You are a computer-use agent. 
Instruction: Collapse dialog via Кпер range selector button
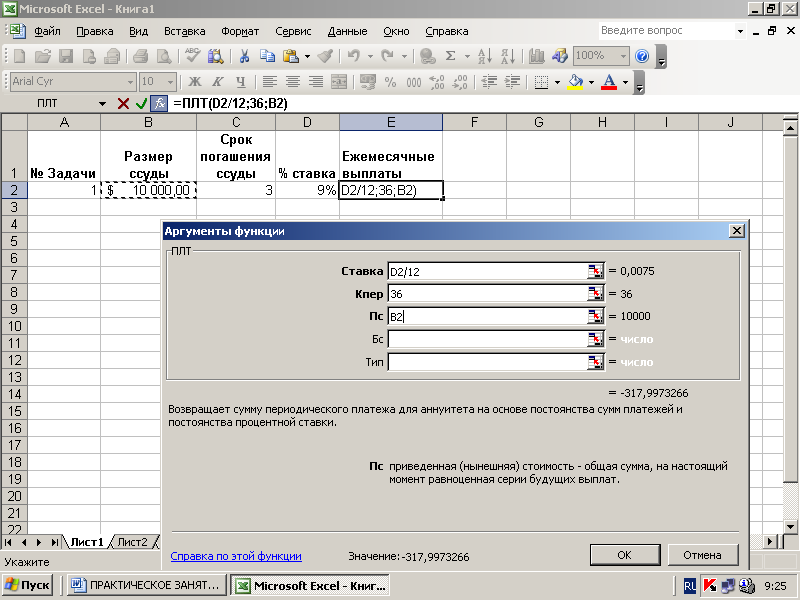point(595,293)
